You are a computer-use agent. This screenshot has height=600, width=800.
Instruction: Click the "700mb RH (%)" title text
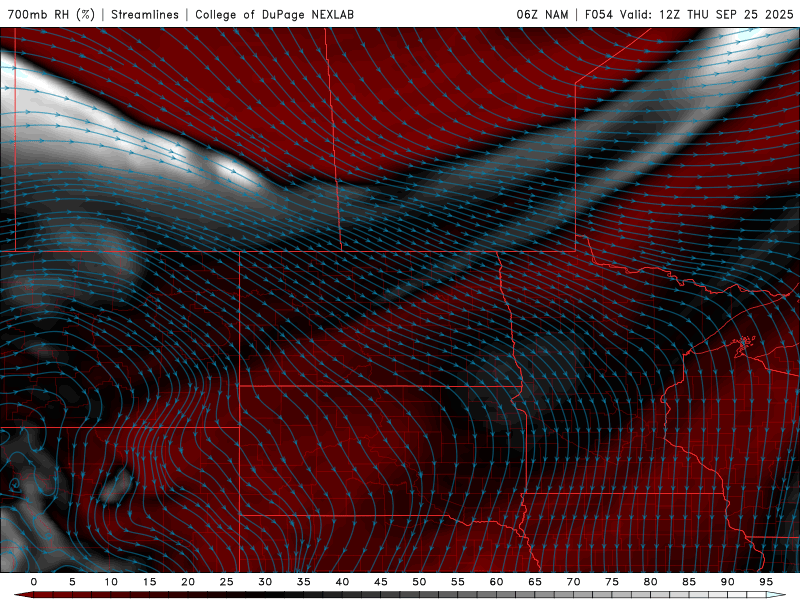point(51,14)
